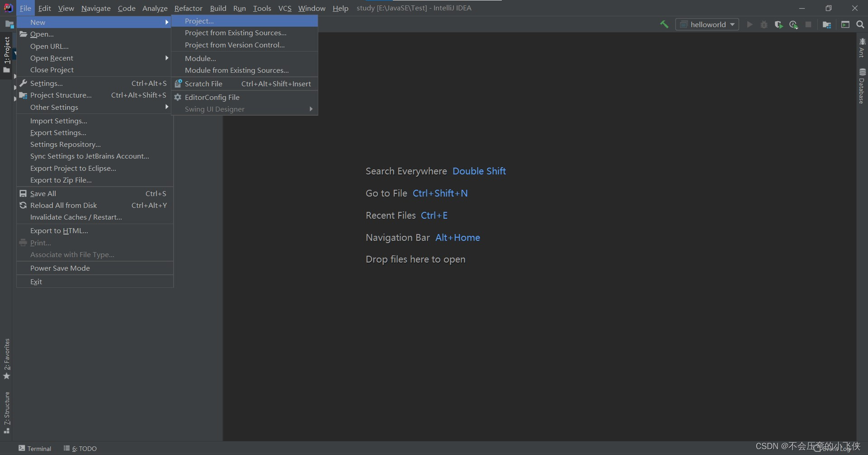Viewport: 868px width, 455px height.
Task: Click the IntelliJ IDEA app icon
Action: coord(8,8)
